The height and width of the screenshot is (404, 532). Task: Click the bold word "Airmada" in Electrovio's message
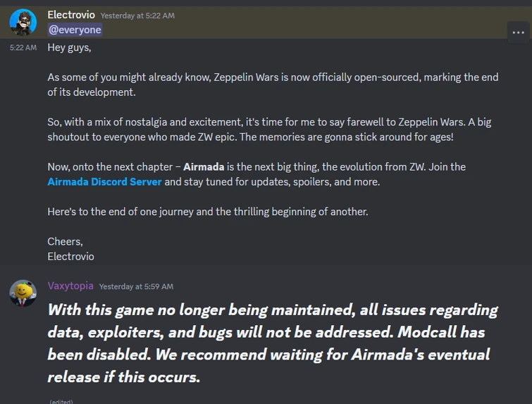(204, 167)
